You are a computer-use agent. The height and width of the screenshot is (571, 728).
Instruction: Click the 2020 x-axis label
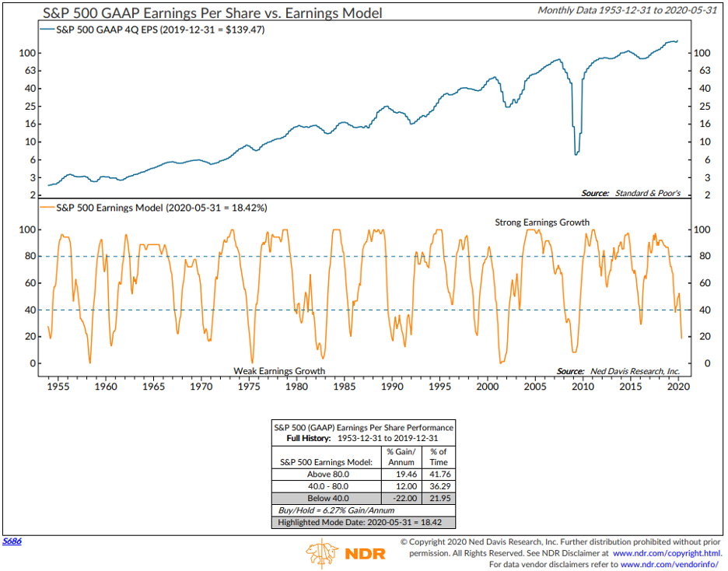(x=678, y=386)
